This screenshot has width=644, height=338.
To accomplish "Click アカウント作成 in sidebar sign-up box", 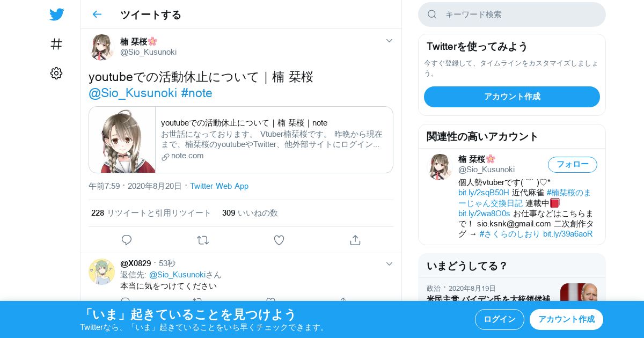I will (x=512, y=97).
